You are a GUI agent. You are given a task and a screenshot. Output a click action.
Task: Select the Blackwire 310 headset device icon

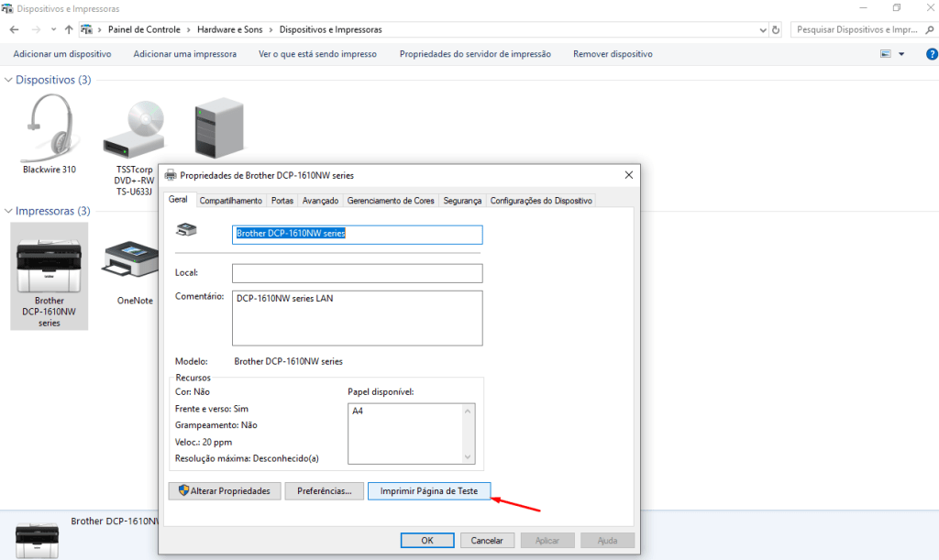point(49,126)
